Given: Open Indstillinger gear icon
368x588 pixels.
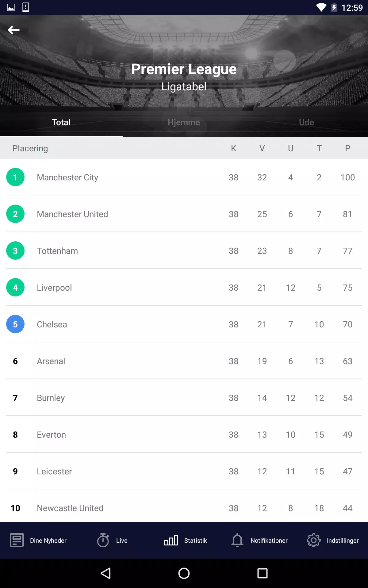Looking at the screenshot, I should pyautogui.click(x=314, y=540).
